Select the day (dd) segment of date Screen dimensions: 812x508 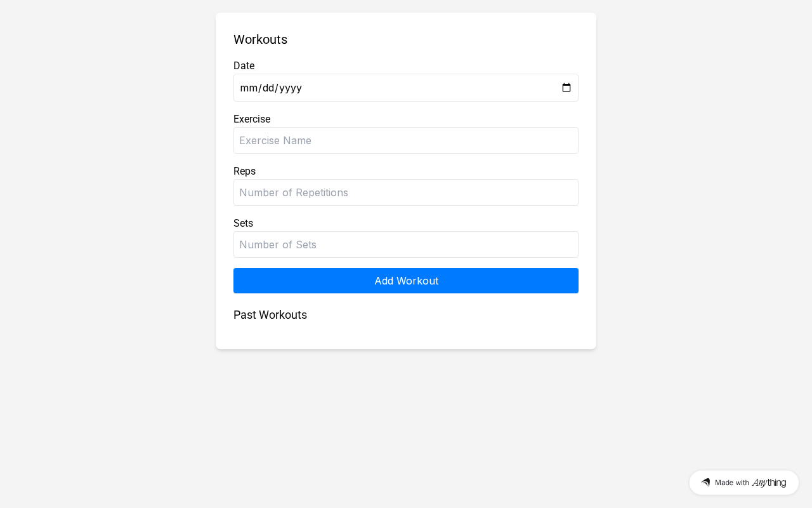pyautogui.click(x=268, y=88)
